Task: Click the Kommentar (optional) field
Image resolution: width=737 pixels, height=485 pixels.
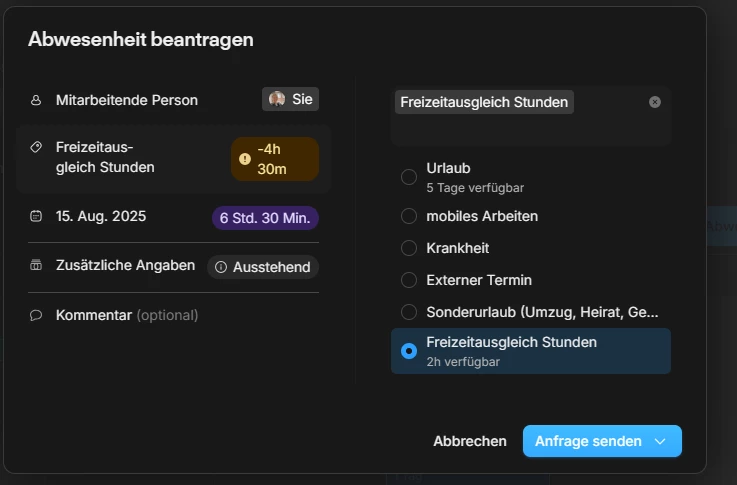Action: click(127, 315)
